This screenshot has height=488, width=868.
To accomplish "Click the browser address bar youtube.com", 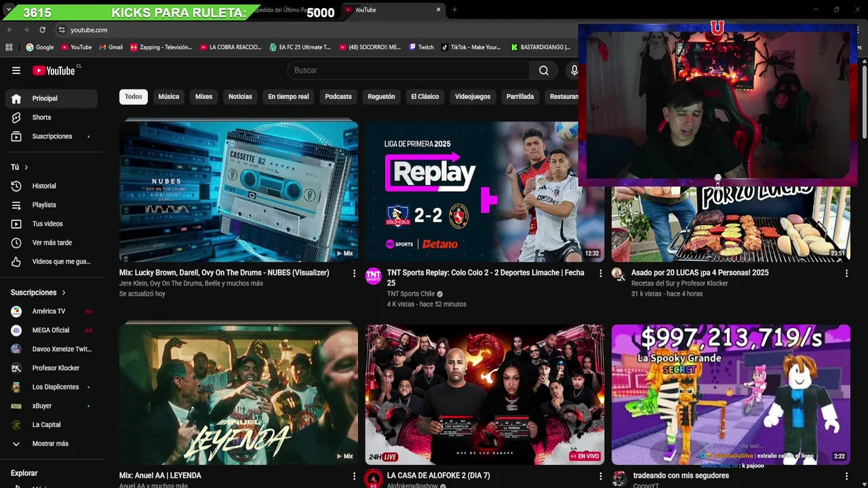I will (89, 30).
